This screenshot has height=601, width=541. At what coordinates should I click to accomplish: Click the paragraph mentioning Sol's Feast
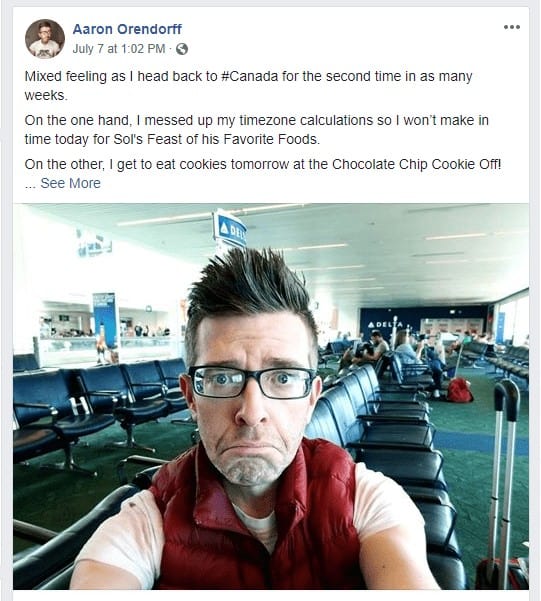pyautogui.click(x=257, y=130)
